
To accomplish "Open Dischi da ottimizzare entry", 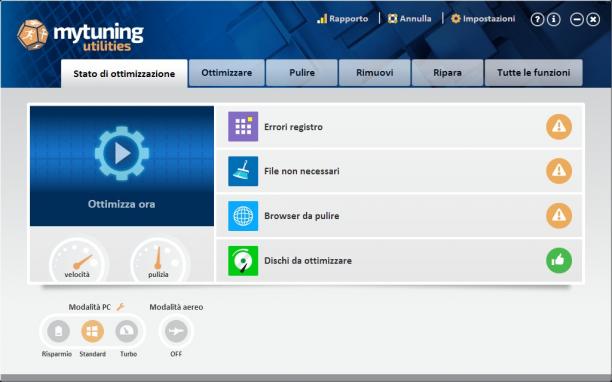I will pos(399,260).
